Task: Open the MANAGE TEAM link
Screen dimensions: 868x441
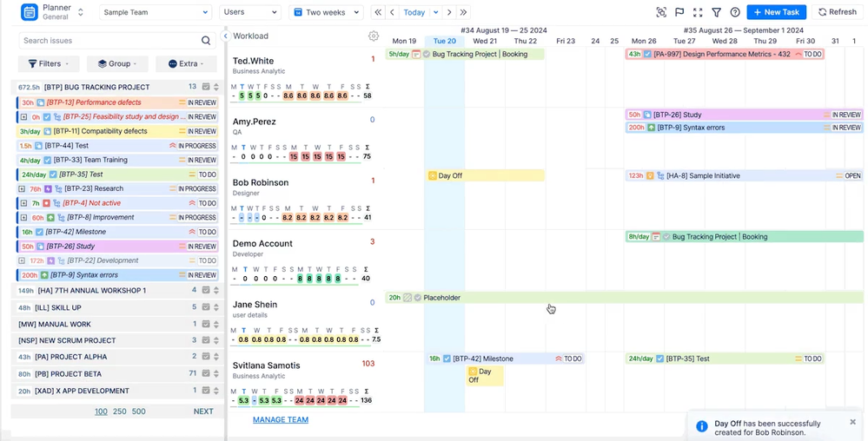Action: coord(281,419)
